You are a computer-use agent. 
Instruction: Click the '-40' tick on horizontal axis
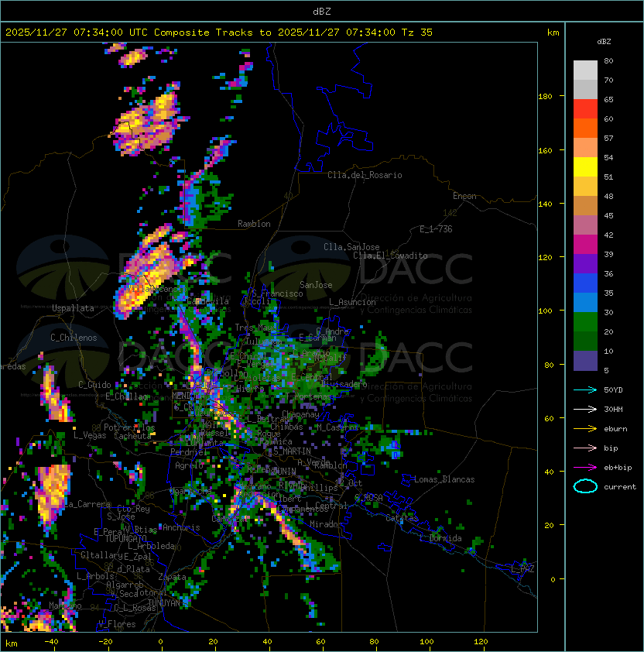coord(51,642)
